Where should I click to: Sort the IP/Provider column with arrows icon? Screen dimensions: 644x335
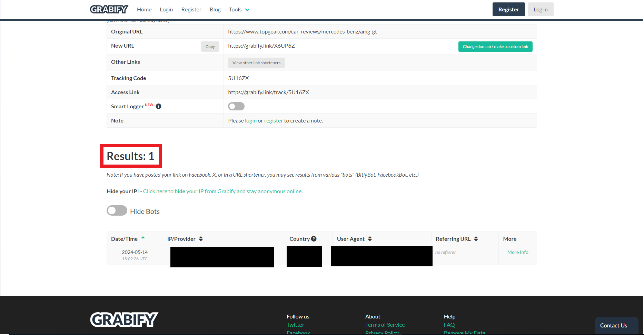[x=201, y=239]
